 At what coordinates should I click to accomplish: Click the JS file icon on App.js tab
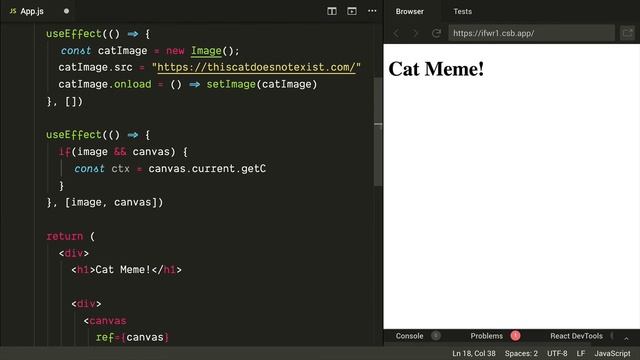tap(13, 11)
